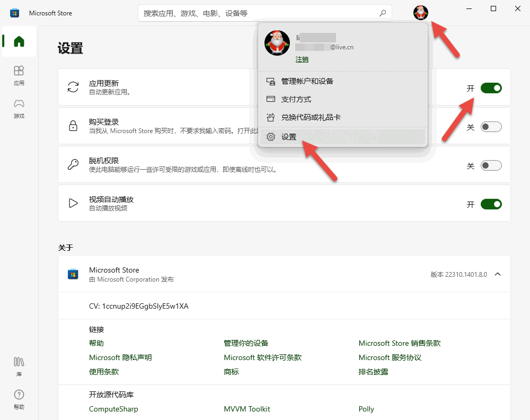Click the 开放源代码库 label
This screenshot has width=530, height=420.
(x=111, y=395)
